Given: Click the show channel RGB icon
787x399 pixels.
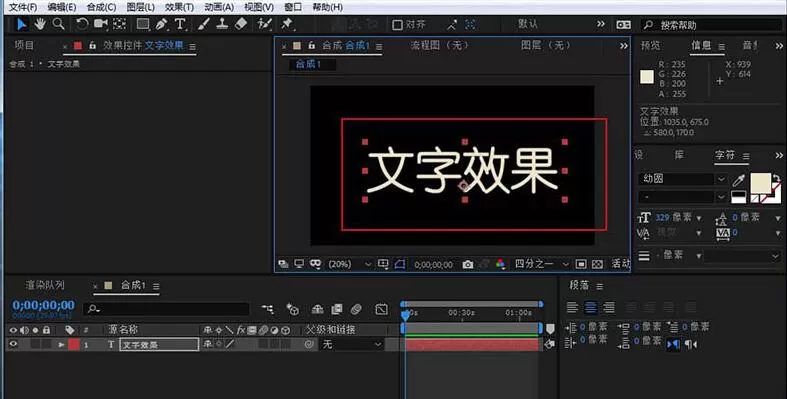Looking at the screenshot, I should coord(500,264).
